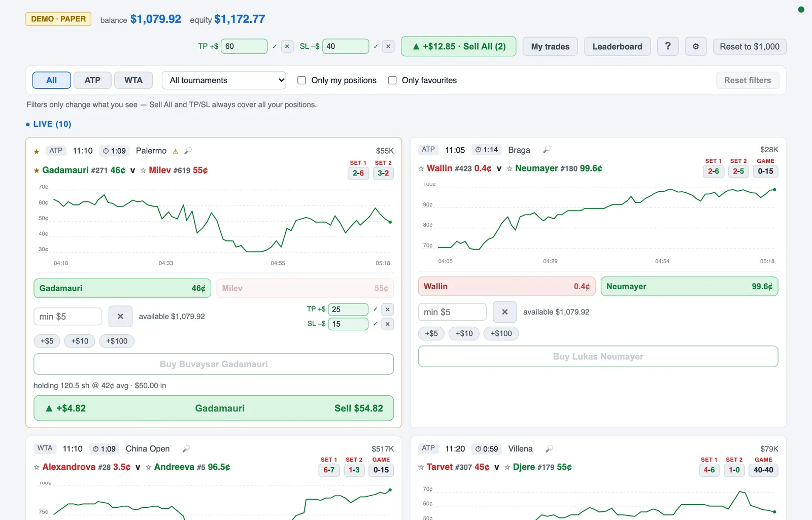This screenshot has height=520, width=812.
Task: Open My trades
Action: (x=550, y=47)
